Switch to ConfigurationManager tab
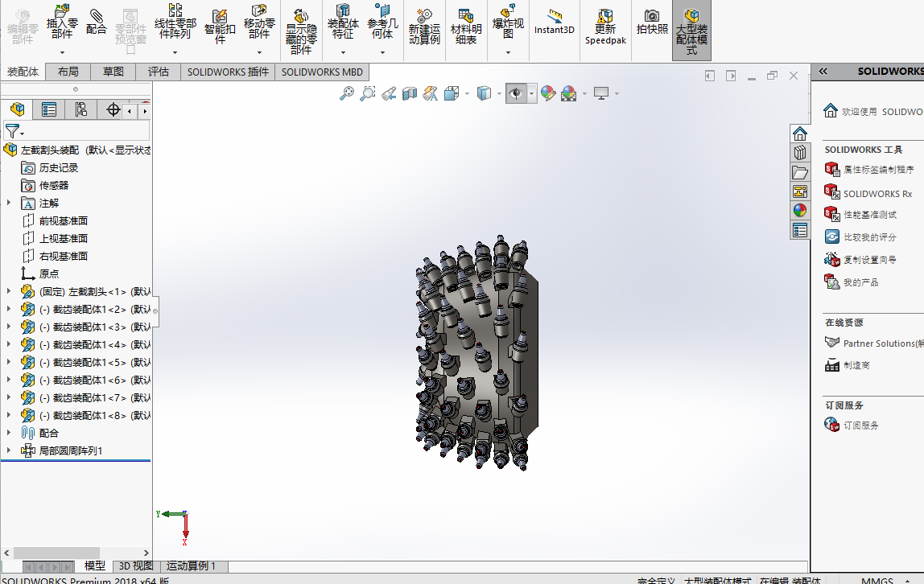The height and width of the screenshot is (584, 924). (x=80, y=109)
